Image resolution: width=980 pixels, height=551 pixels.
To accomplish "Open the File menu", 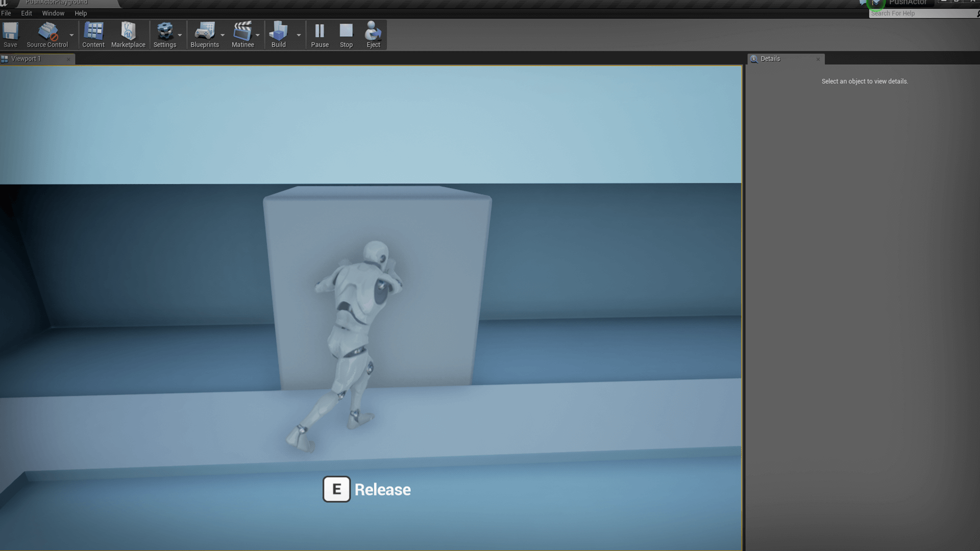I will point(6,13).
